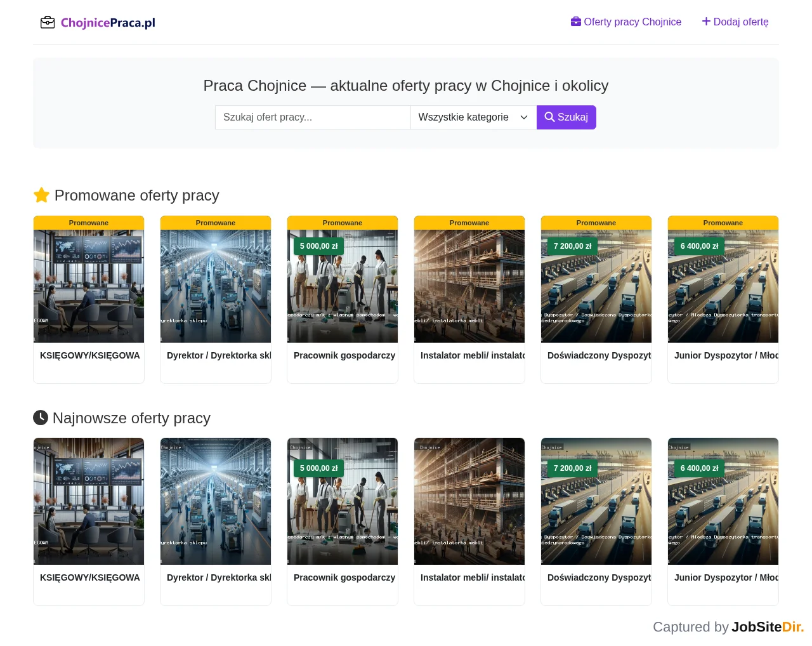Open promoted KSIĘGOWY/KSIĘGOWA office thumbnail
This screenshot has width=812, height=646.
(x=89, y=286)
